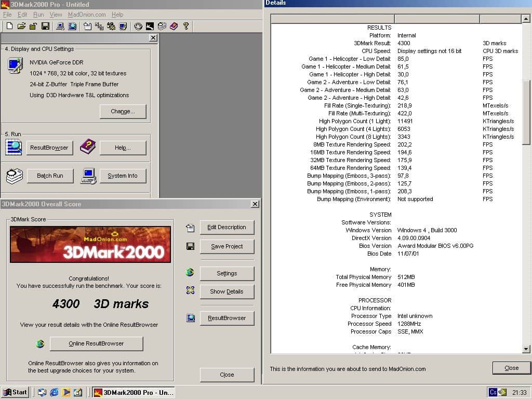Click the floppy icon left of Save Project
This screenshot has height=399, width=532.
[x=190, y=246]
